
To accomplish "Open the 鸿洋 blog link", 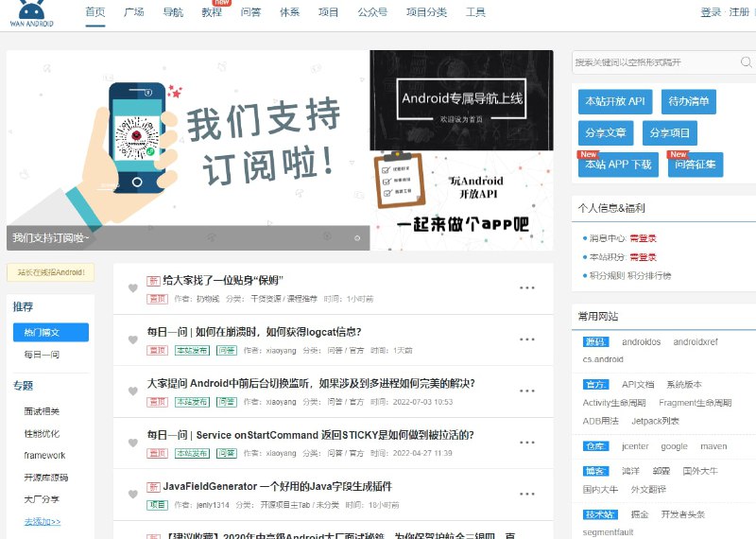I will (x=630, y=471).
